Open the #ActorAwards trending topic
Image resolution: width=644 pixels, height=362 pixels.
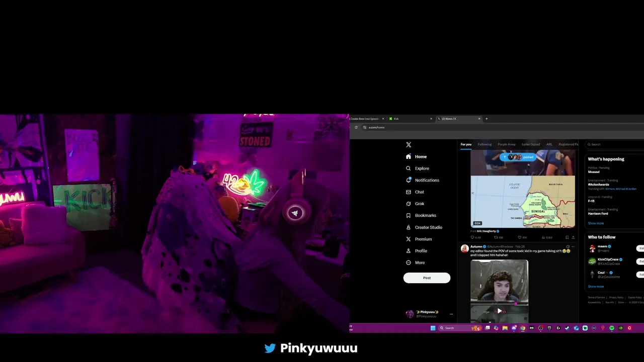(x=599, y=185)
